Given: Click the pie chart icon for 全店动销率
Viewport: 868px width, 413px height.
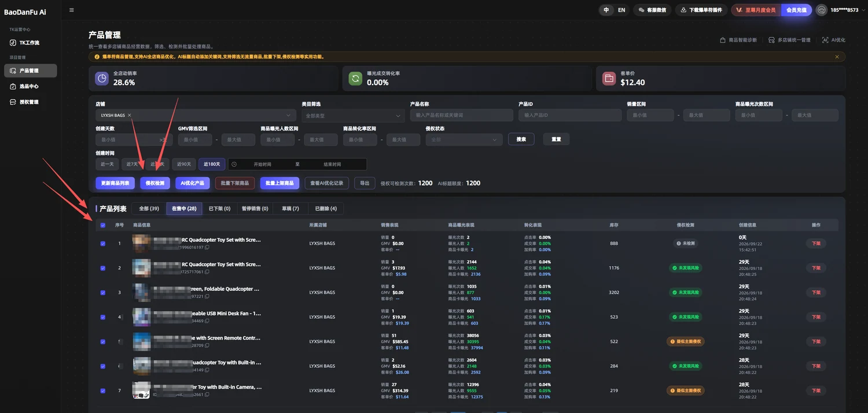Looking at the screenshot, I should click(102, 78).
